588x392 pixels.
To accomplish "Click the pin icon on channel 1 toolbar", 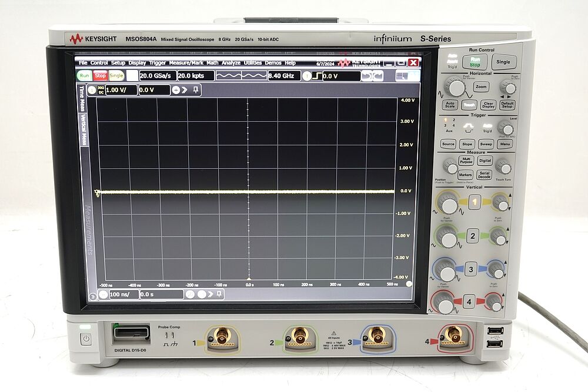I will (x=195, y=91).
